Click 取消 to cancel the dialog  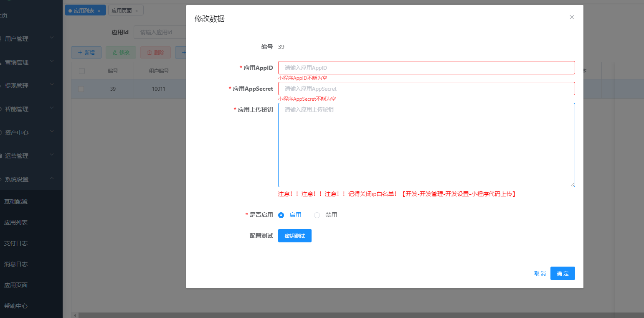[540, 273]
